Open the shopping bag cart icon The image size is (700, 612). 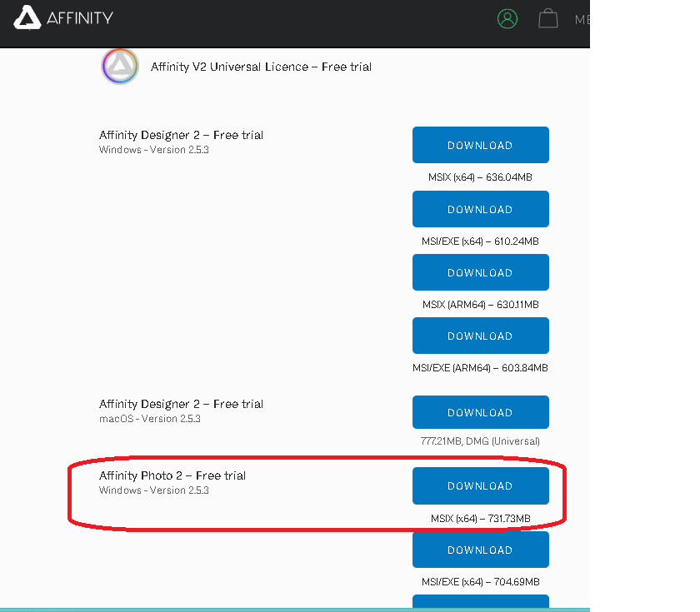click(x=547, y=18)
